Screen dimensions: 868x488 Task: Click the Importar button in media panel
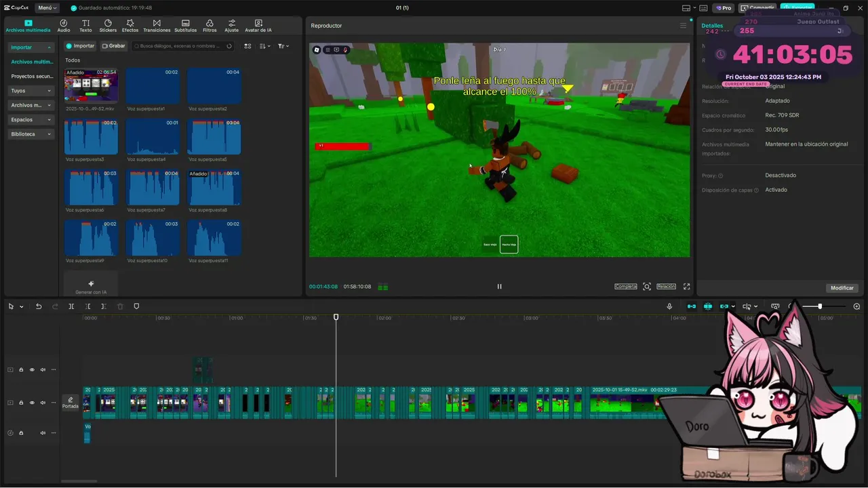(80, 46)
